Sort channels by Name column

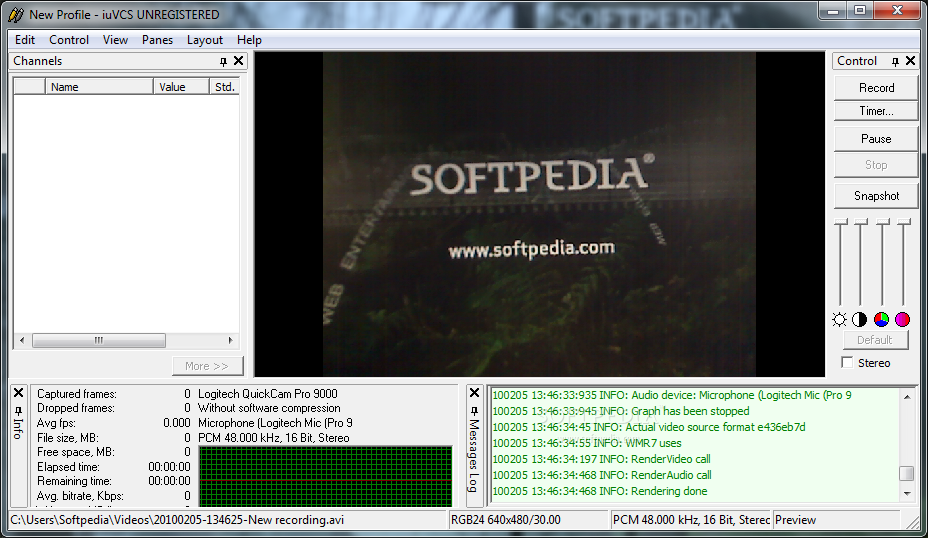pyautogui.click(x=99, y=87)
